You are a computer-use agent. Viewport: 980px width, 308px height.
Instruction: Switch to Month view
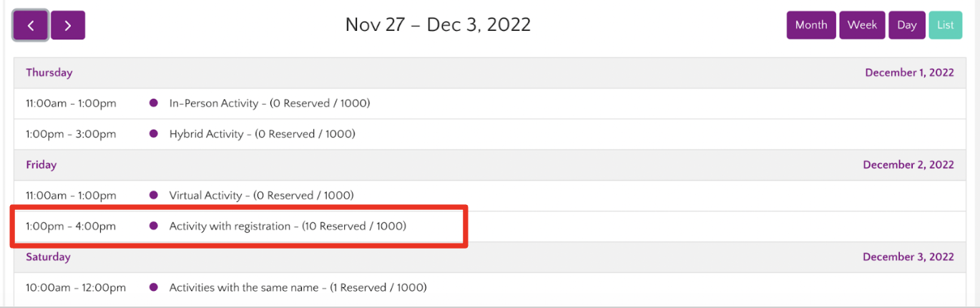(810, 25)
